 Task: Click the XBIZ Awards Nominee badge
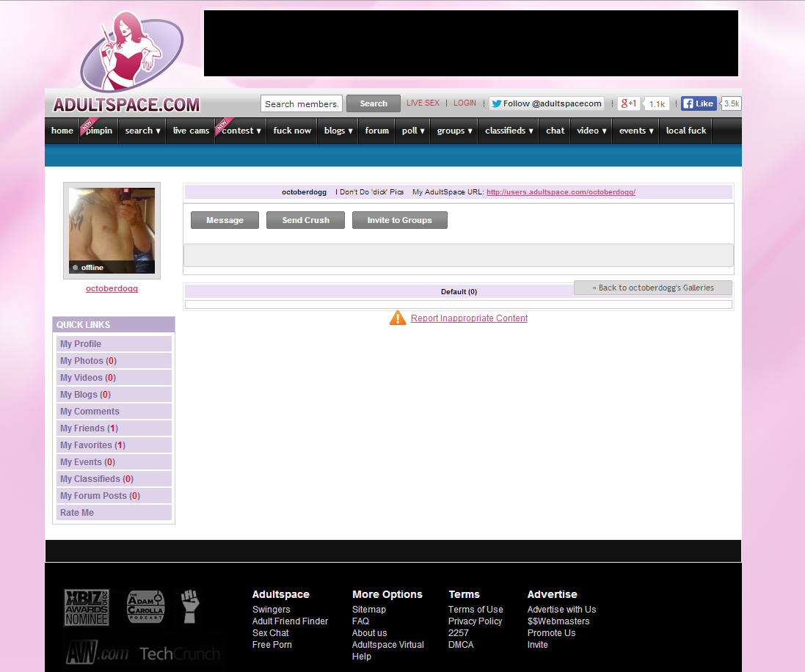coord(87,607)
